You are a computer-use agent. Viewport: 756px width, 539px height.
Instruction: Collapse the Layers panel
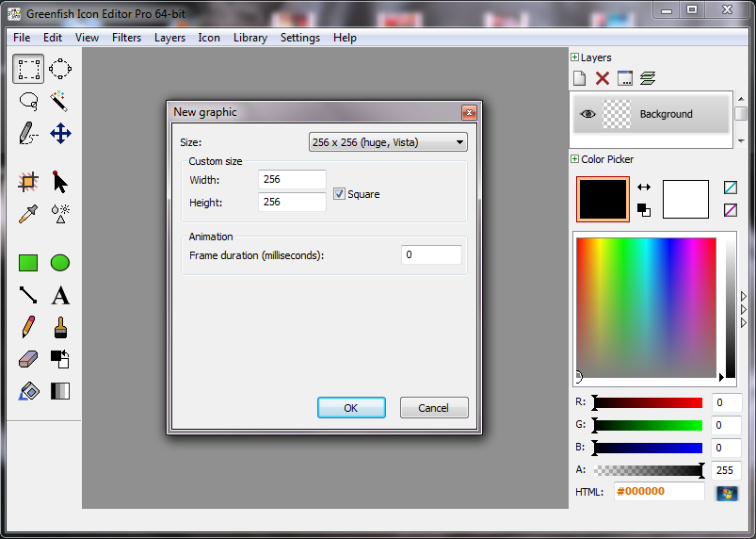pyautogui.click(x=574, y=57)
